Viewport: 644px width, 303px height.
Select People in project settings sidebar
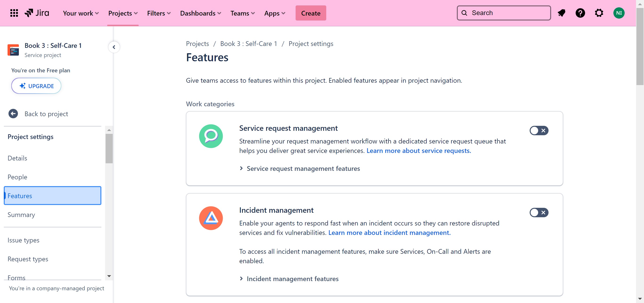point(17,177)
